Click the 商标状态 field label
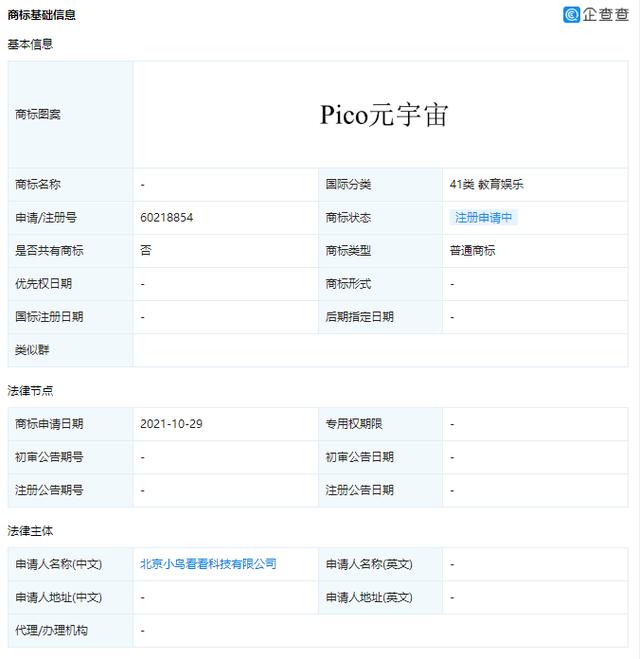The image size is (640, 659). tap(348, 217)
